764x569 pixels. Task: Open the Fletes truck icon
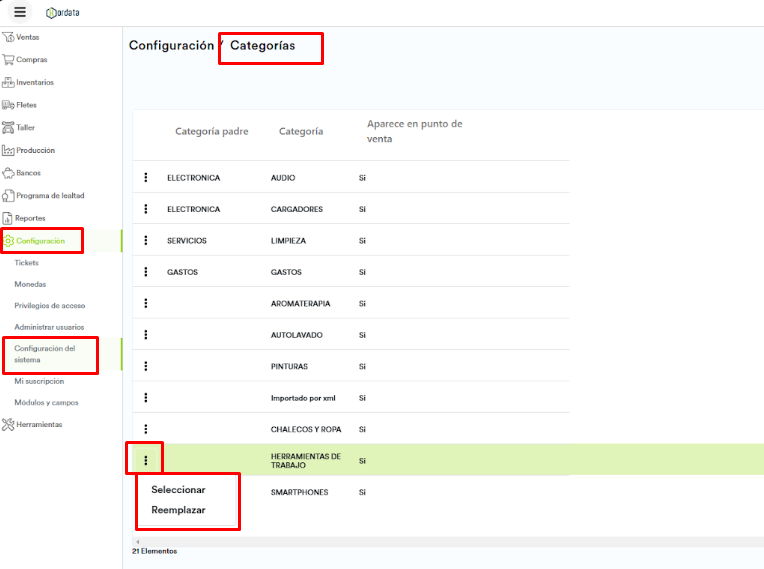tap(8, 105)
